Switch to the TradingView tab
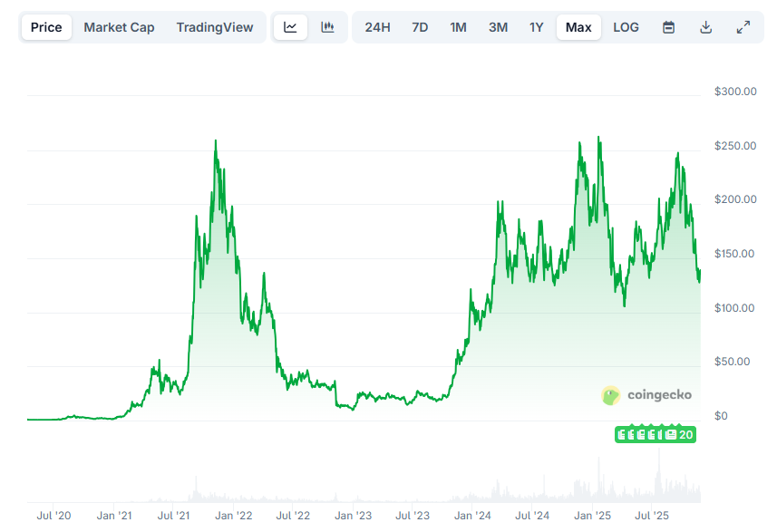 [x=215, y=27]
